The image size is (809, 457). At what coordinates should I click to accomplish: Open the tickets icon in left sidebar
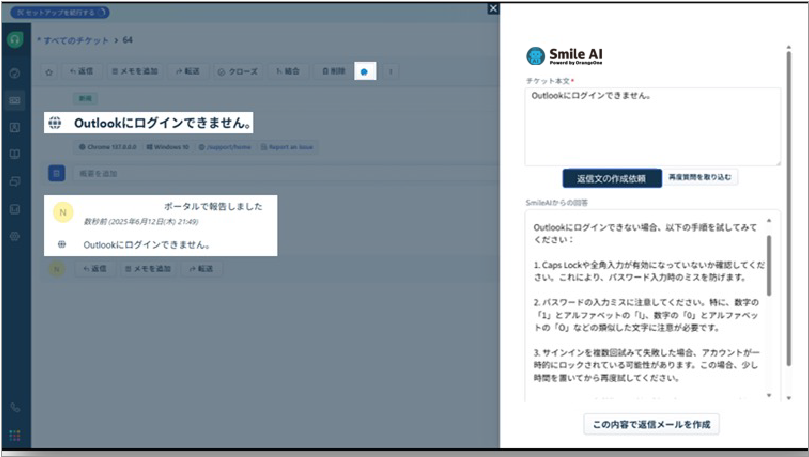tap(15, 100)
